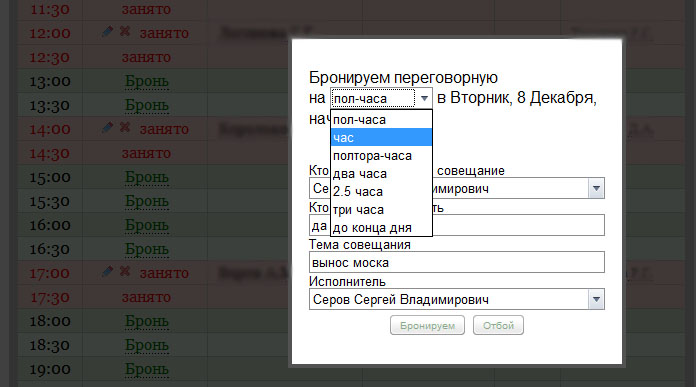
Task: Expand the meeting organizer dropdown arrow
Action: pos(596,189)
